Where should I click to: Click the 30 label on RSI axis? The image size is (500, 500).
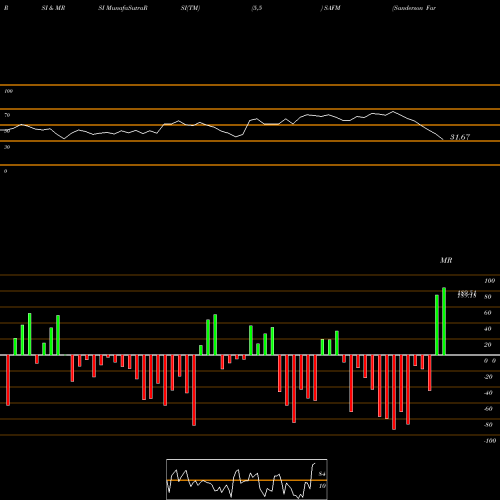coord(7,147)
